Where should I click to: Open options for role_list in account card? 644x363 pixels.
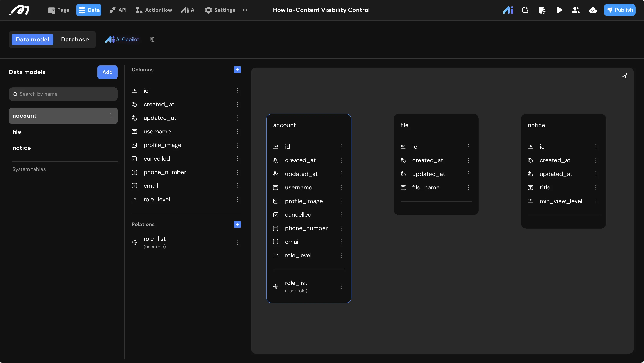(341, 286)
